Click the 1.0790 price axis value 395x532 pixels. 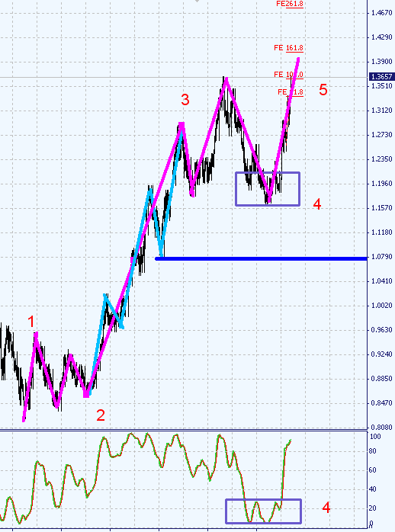[x=382, y=257]
